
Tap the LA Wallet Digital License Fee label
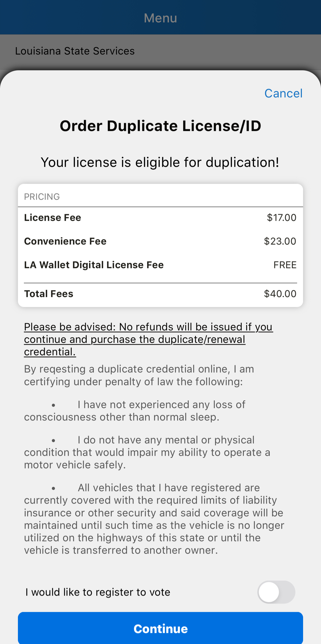tap(94, 265)
